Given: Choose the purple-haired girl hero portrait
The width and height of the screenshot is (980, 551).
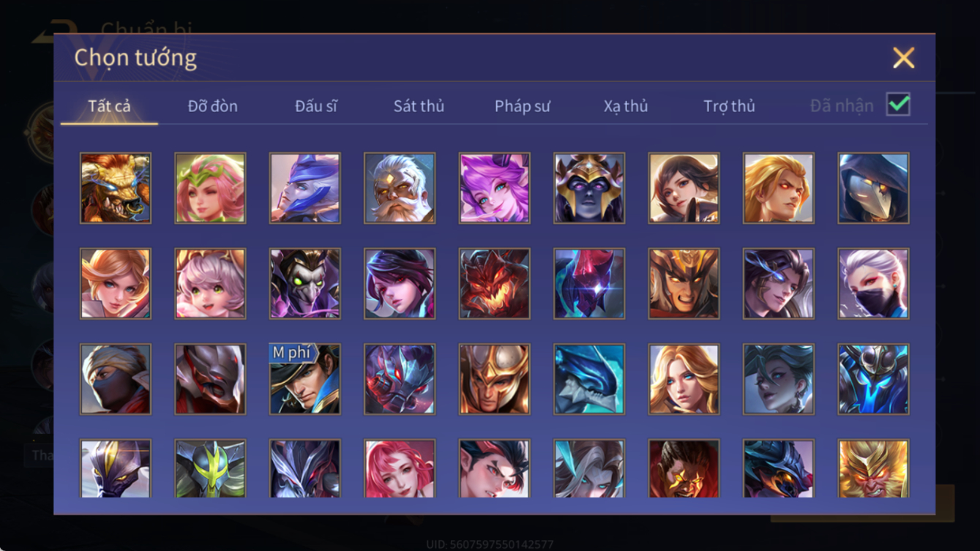Looking at the screenshot, I should click(x=494, y=188).
